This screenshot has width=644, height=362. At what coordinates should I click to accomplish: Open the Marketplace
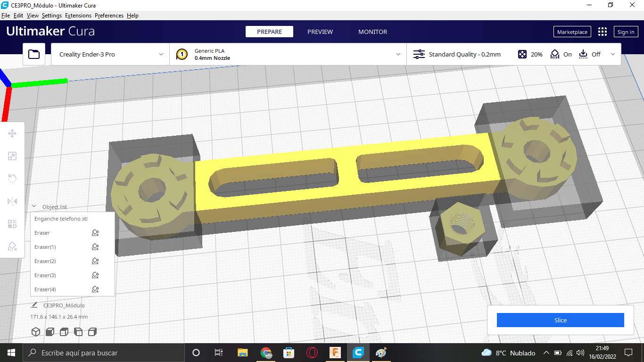[572, 32]
